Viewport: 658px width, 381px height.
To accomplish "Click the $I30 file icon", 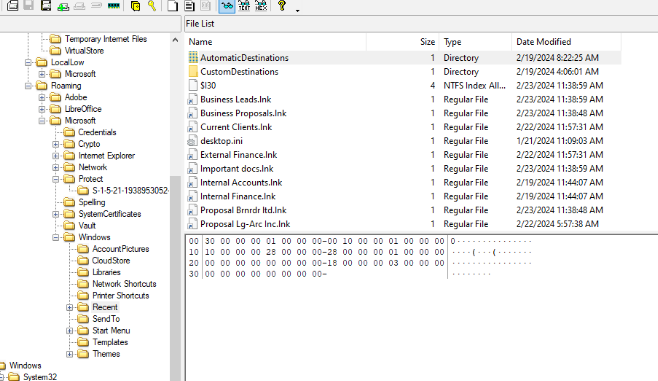I will click(193, 85).
